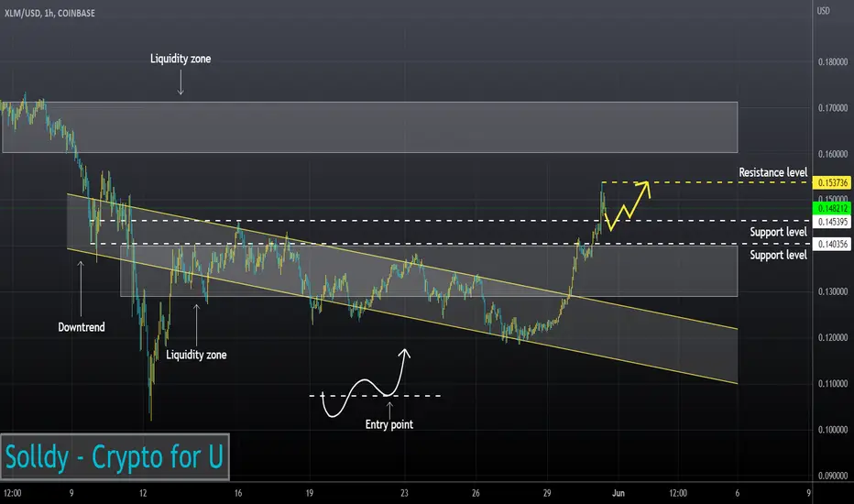
Task: Select the Liquidity zone text next to Downtrend
Action: click(196, 355)
